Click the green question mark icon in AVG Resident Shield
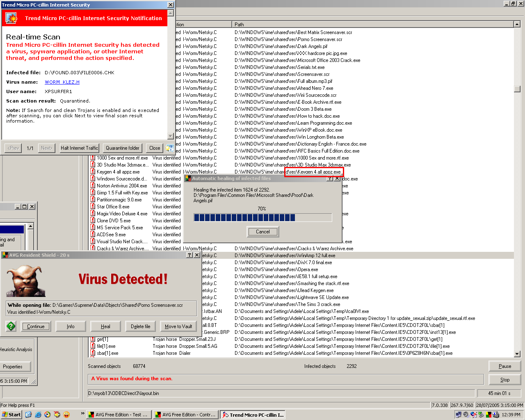Screen dimensions: 525x420 11,326
